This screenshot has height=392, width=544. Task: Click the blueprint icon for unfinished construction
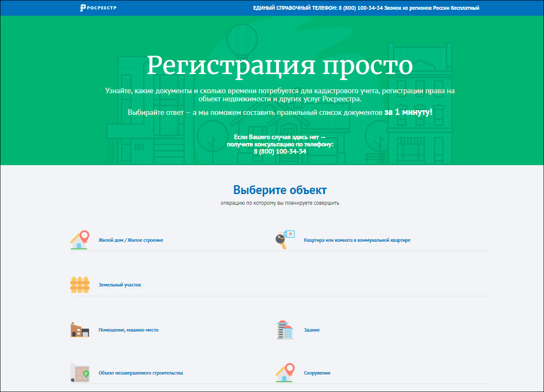coord(80,373)
